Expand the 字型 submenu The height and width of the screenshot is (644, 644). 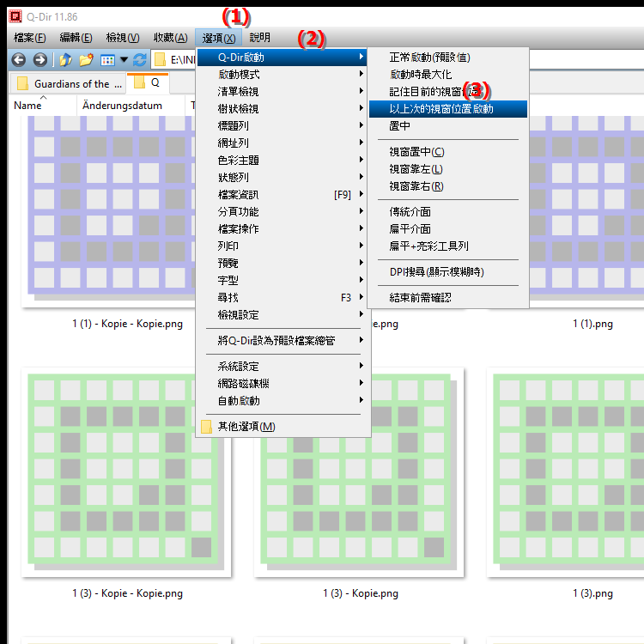click(x=283, y=281)
